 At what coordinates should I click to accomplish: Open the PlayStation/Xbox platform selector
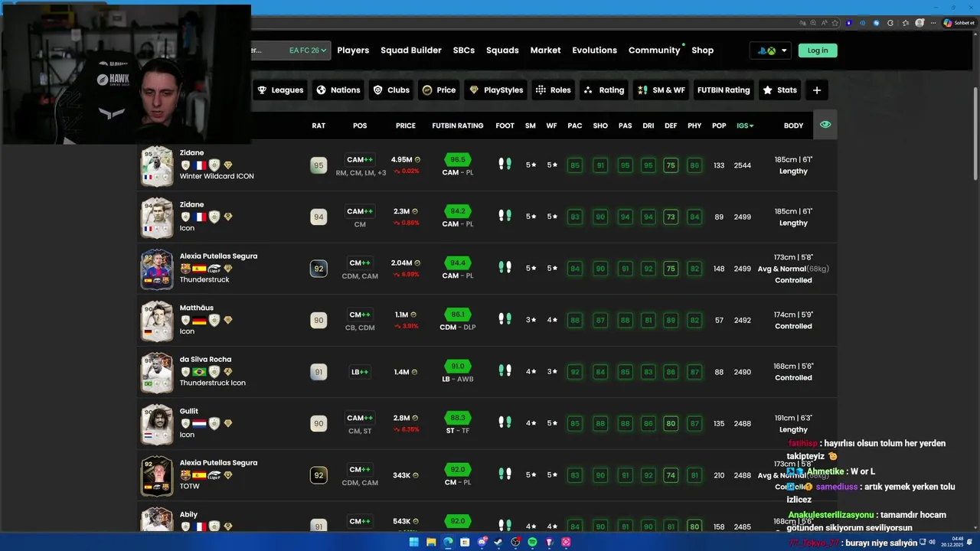(x=770, y=51)
